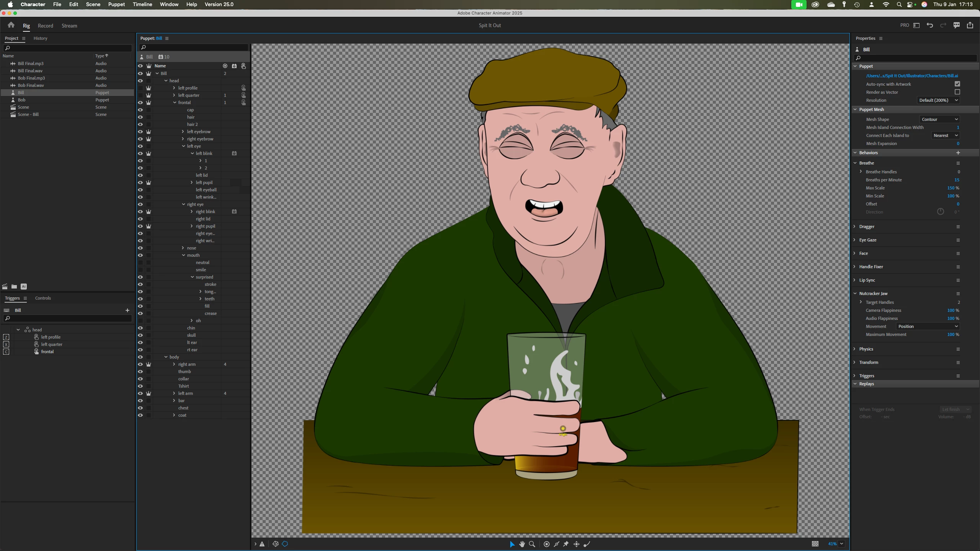Enable Render as Vector checkbox
Image resolution: width=980 pixels, height=551 pixels.
point(957,92)
